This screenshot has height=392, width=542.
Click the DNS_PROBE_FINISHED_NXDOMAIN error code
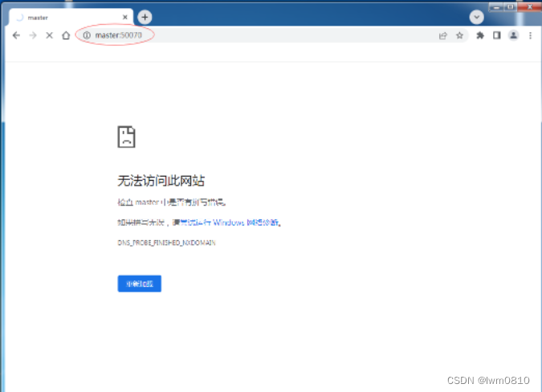point(166,243)
